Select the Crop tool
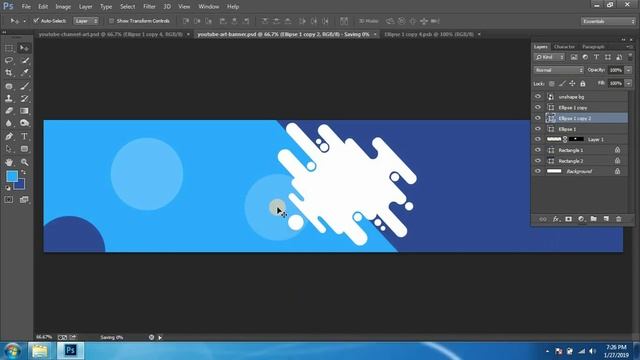 pyautogui.click(x=9, y=73)
